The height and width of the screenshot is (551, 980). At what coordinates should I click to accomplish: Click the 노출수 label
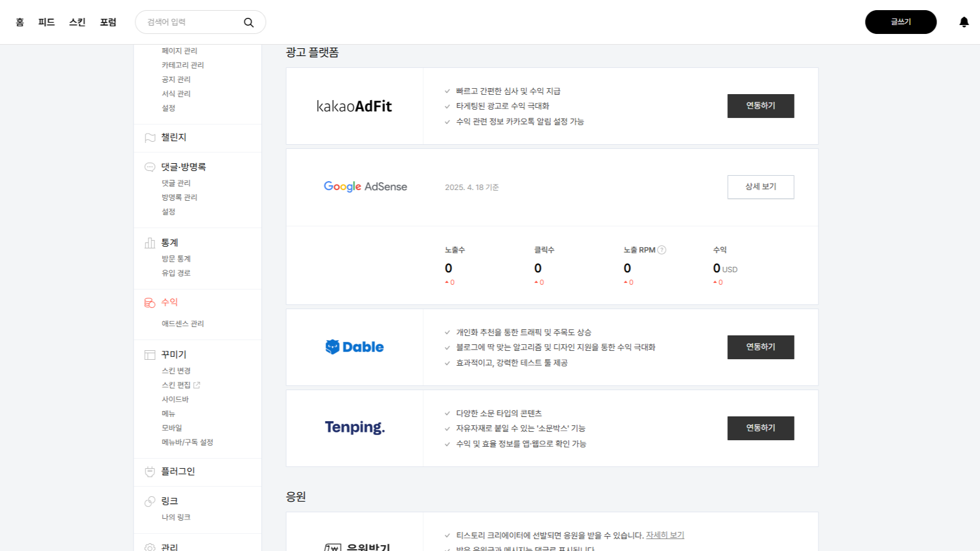(455, 250)
